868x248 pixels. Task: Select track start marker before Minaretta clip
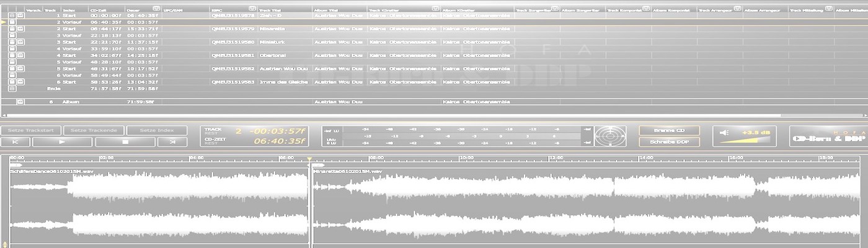click(317, 165)
